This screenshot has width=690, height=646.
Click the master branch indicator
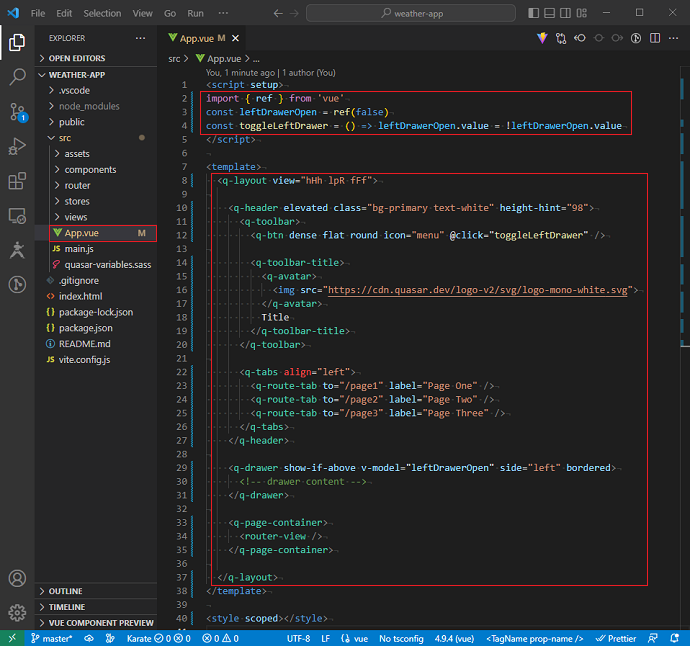(51, 638)
